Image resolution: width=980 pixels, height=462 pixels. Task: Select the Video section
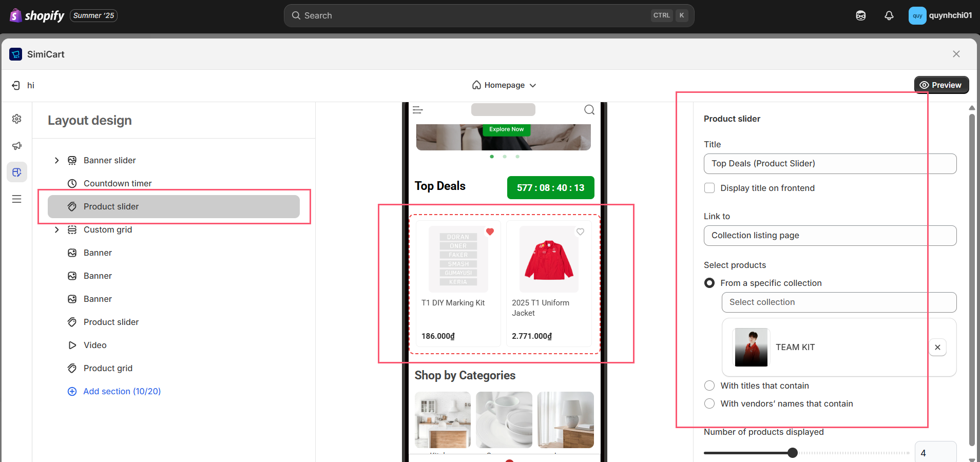coord(95,345)
